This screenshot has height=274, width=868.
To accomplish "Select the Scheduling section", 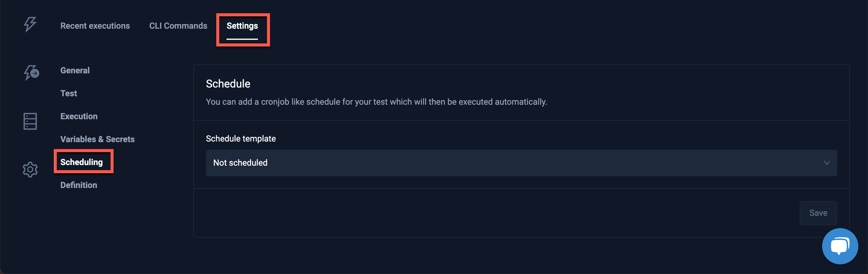I will point(82,162).
